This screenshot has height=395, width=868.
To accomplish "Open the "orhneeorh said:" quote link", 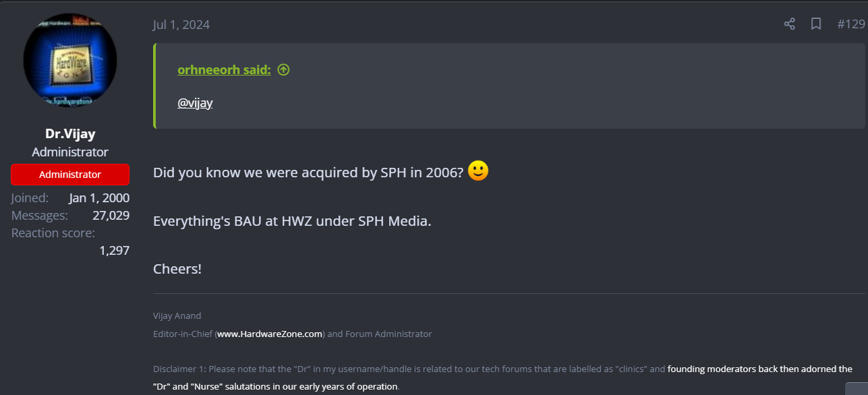I will click(x=224, y=69).
